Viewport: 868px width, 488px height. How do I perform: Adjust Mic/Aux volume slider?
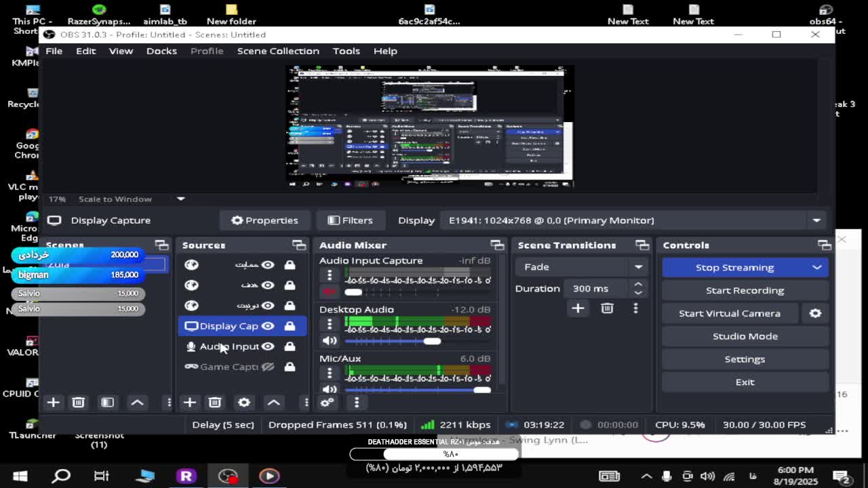pyautogui.click(x=418, y=390)
